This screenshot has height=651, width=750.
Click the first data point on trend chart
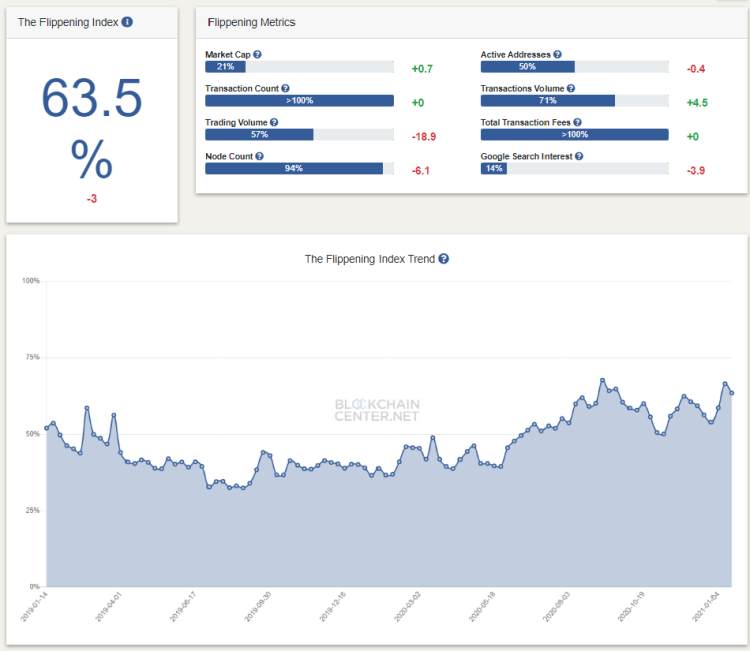tap(46, 428)
